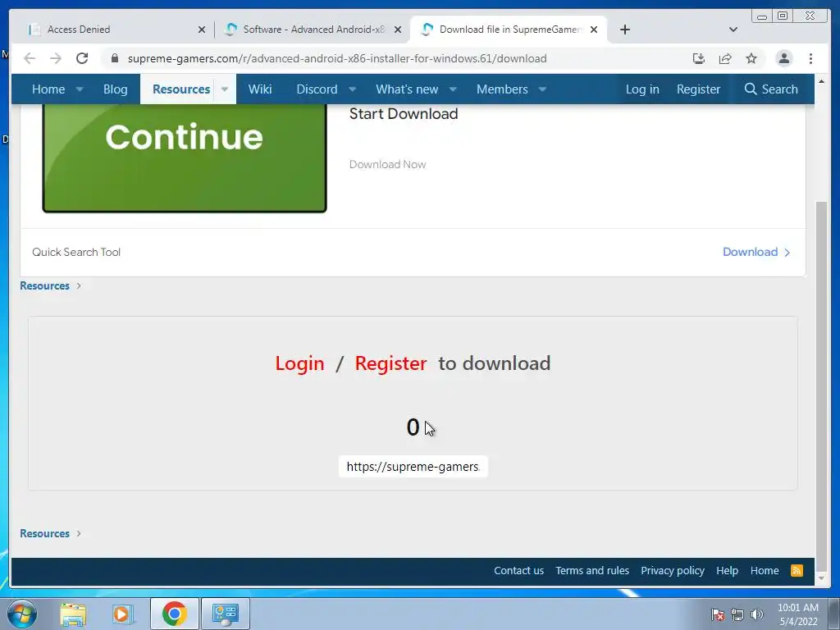Click the Start Download heading
Viewport: 840px width, 630px height.
tap(404, 113)
